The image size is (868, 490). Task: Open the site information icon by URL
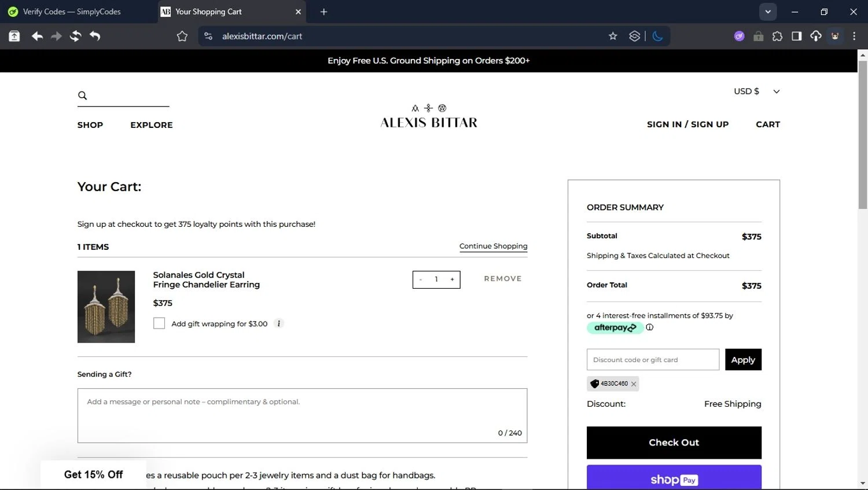pos(208,36)
